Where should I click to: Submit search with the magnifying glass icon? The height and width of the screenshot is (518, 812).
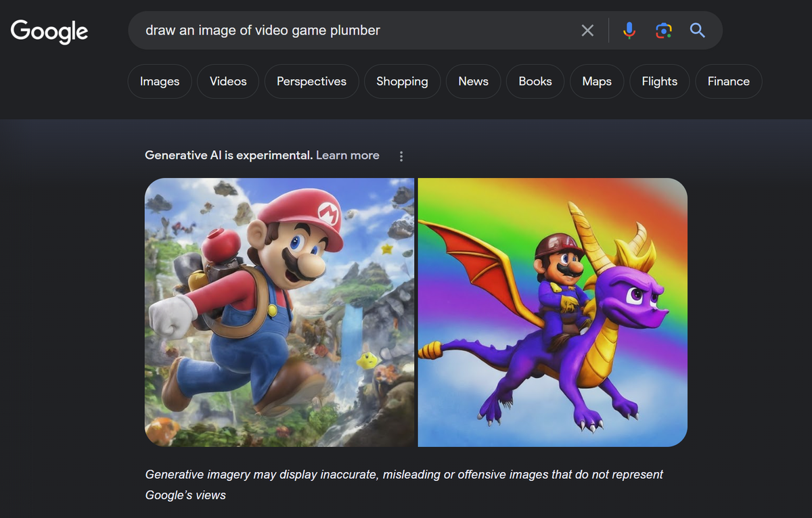[697, 30]
